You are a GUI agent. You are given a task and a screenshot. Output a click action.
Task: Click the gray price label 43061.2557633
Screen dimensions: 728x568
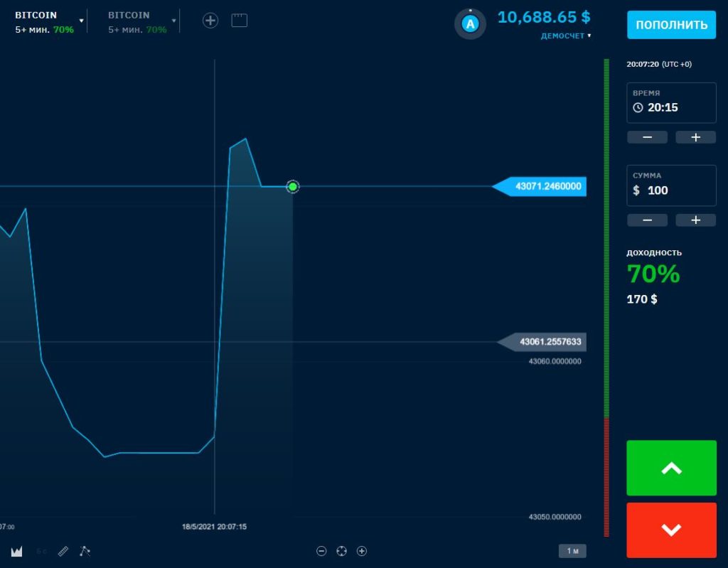541,342
